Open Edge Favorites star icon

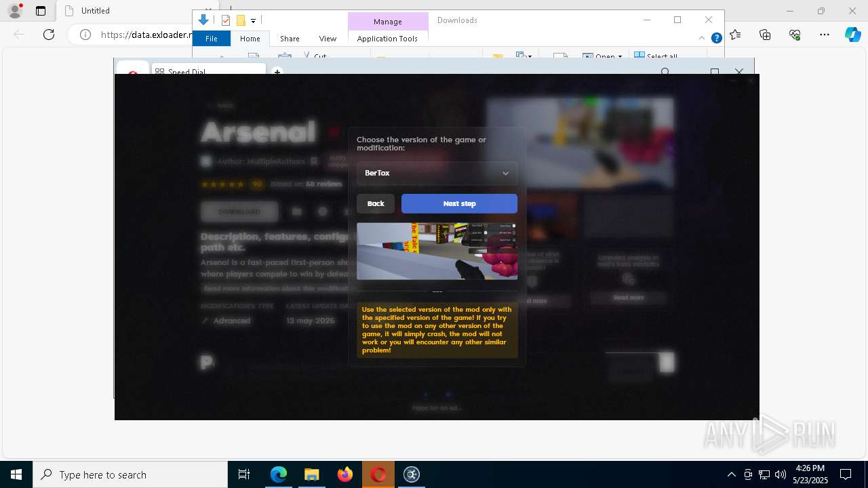point(736,35)
